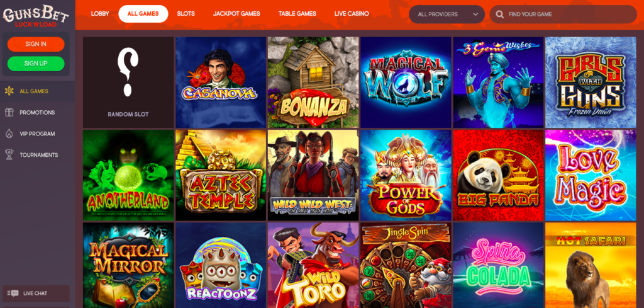
Task: Click the Random Slot question mark
Action: click(x=128, y=72)
